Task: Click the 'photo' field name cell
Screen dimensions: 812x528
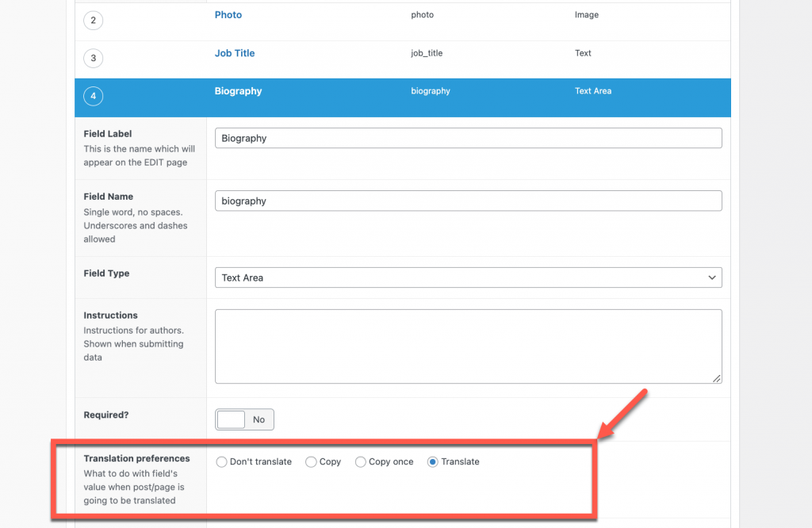Action: coord(423,15)
